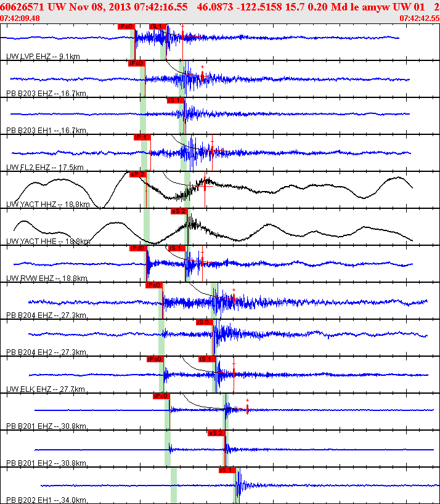Click the 'UW YACT HHE -- 18.8km' station label
Screen dimensions: 440x504
[48, 242]
